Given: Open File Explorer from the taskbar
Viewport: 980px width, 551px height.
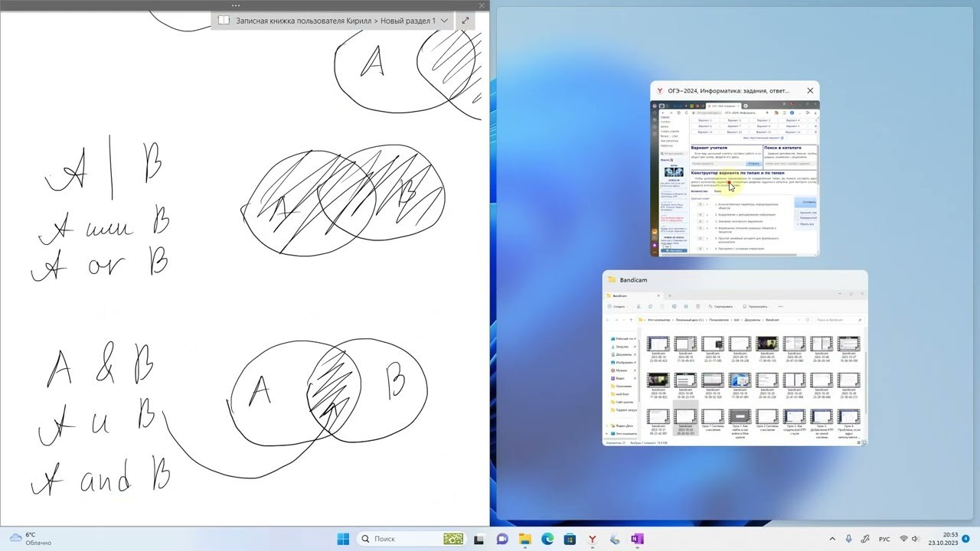Looking at the screenshot, I should [x=525, y=539].
